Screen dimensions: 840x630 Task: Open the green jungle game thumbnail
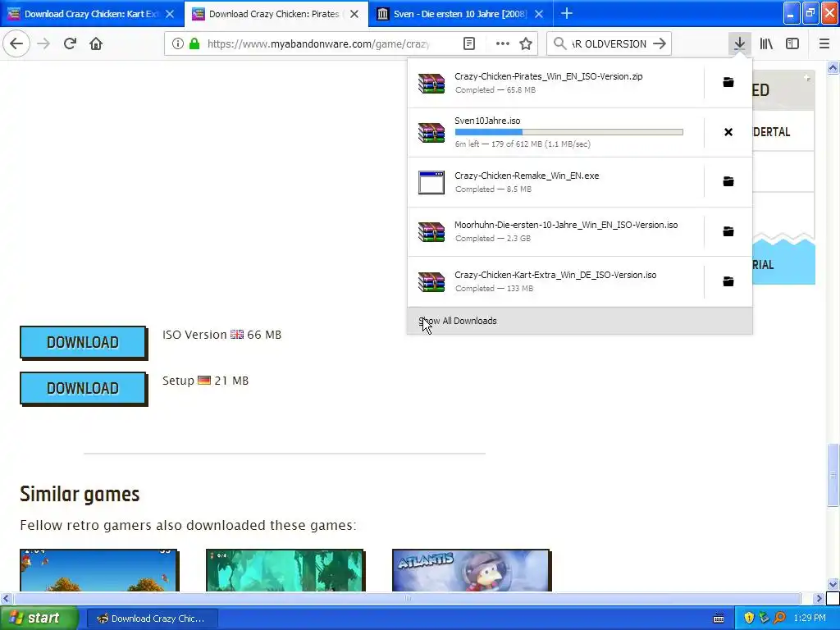click(x=285, y=570)
